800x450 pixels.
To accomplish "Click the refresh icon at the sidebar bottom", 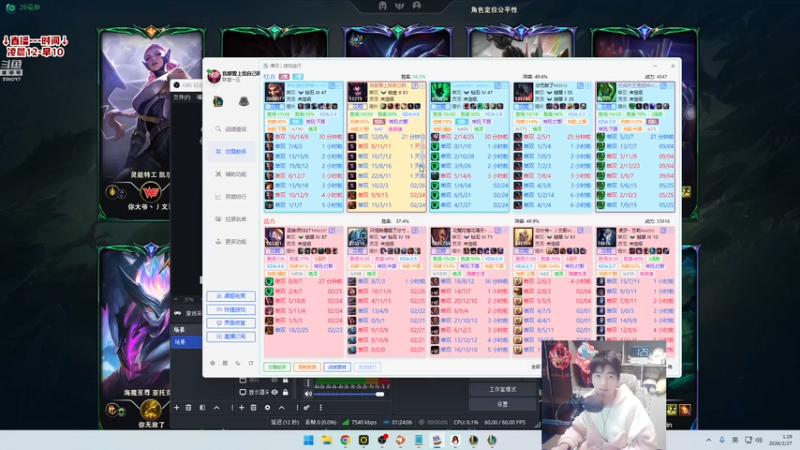I will [251, 363].
